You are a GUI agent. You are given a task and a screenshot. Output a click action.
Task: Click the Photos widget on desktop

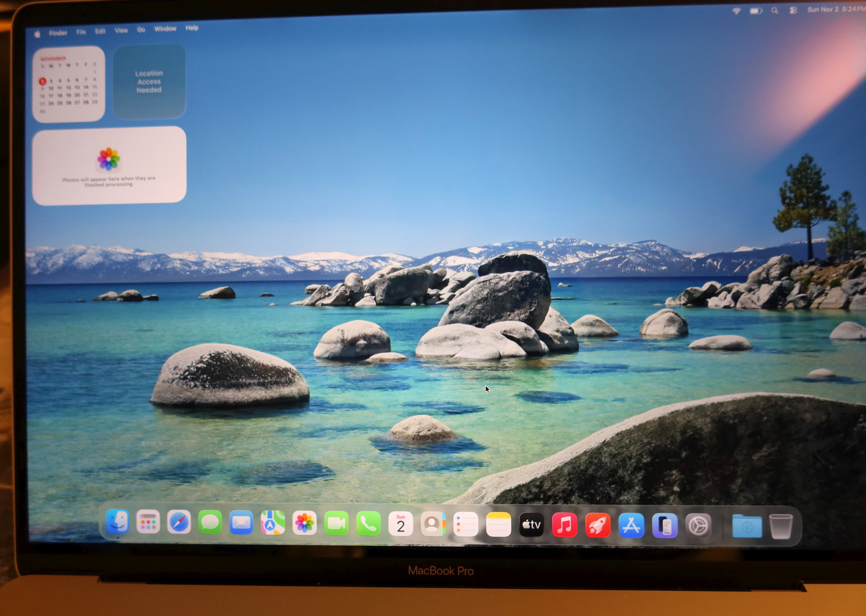coord(109,166)
